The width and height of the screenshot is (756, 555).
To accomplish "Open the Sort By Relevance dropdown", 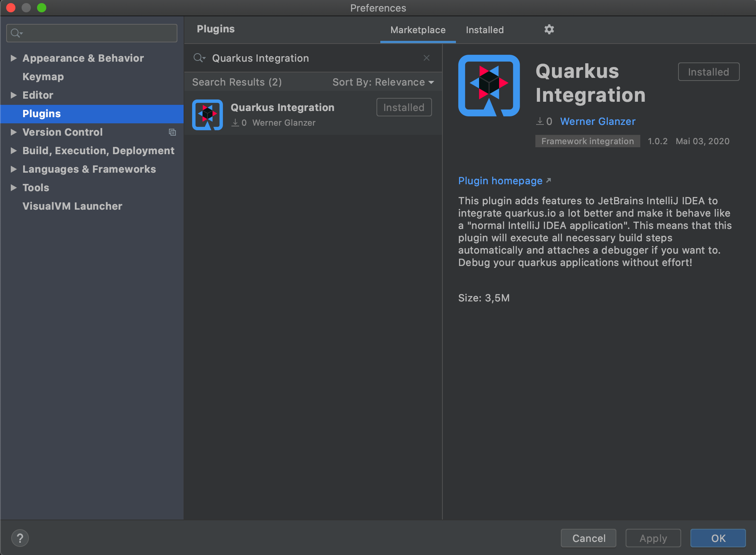I will [x=383, y=82].
